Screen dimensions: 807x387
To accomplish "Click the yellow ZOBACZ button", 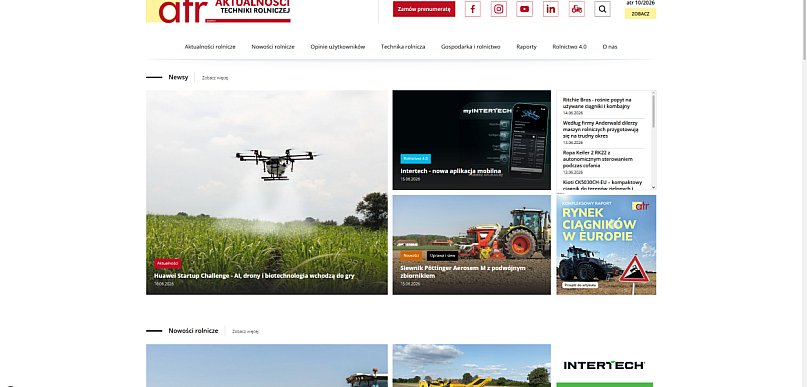I will [x=640, y=14].
